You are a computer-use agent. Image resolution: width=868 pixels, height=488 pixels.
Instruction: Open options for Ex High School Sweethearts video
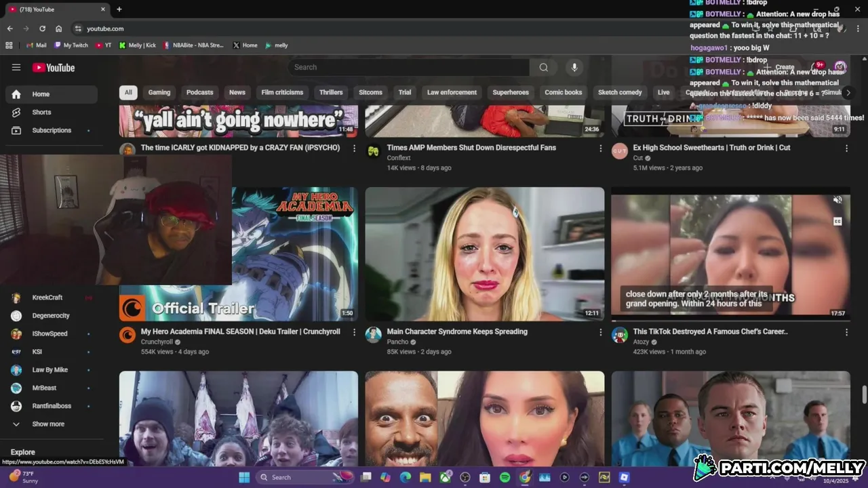[x=846, y=148]
